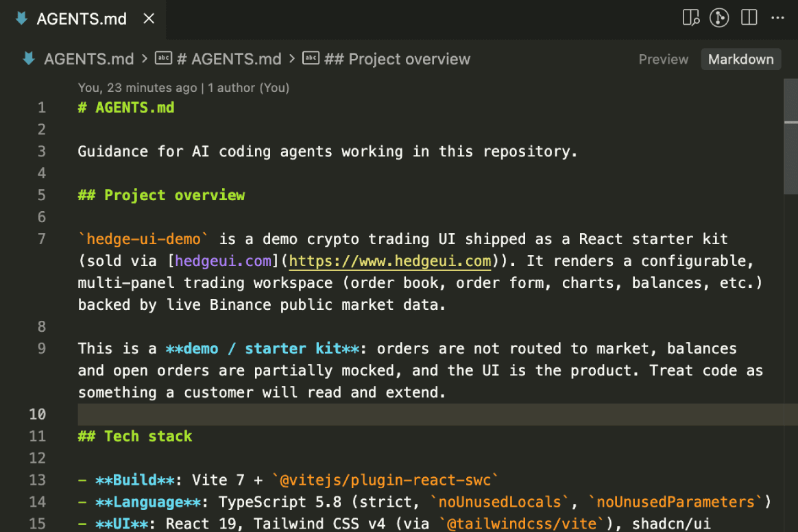Click the hedgeui.com link text
This screenshot has height=532, width=798.
coord(223,261)
